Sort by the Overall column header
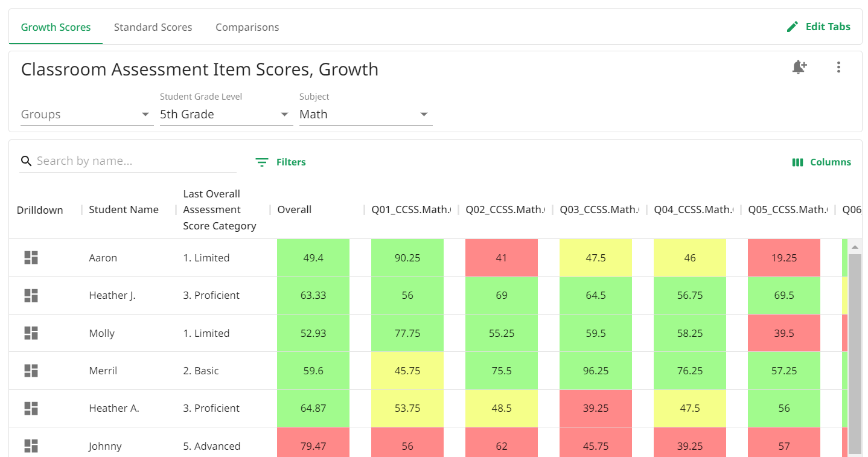The height and width of the screenshot is (457, 868). (x=295, y=209)
